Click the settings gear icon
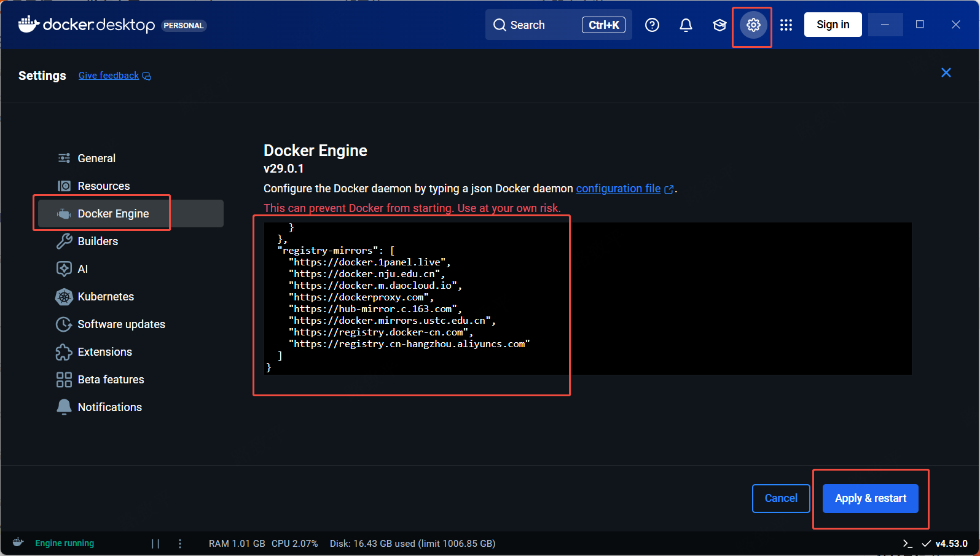The image size is (980, 556). (x=753, y=25)
